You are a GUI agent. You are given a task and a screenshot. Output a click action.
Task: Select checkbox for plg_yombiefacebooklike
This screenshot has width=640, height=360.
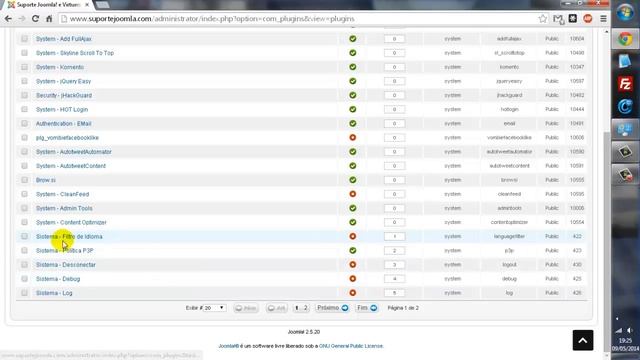(x=24, y=138)
